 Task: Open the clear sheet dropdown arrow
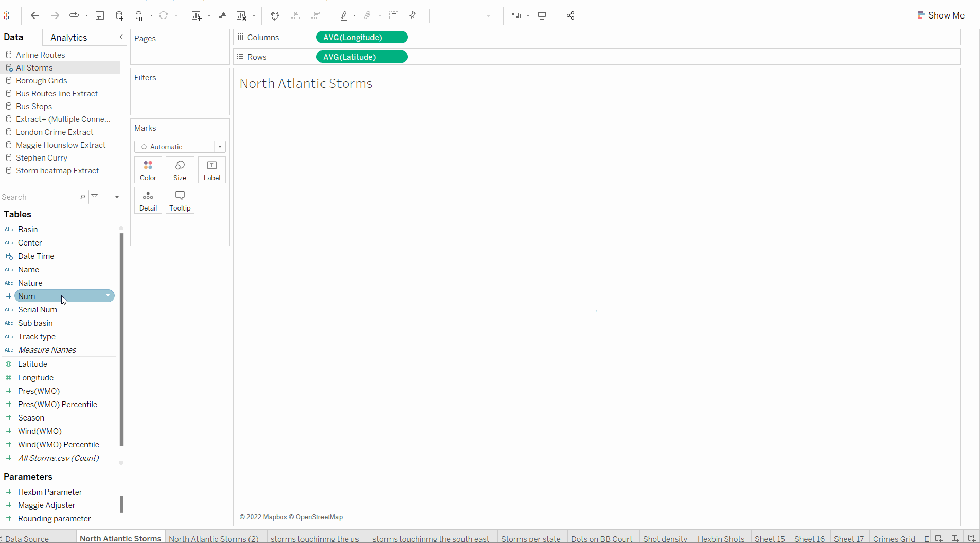254,16
